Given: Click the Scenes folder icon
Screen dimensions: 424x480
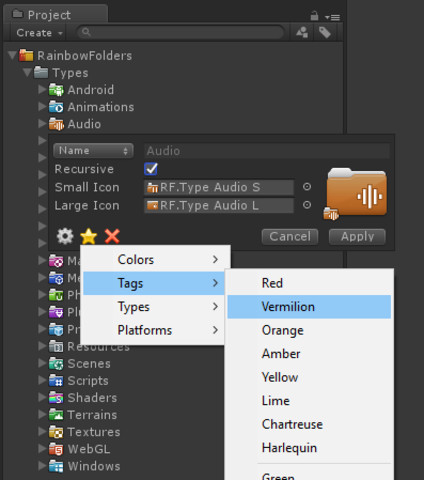Looking at the screenshot, I should [56, 364].
